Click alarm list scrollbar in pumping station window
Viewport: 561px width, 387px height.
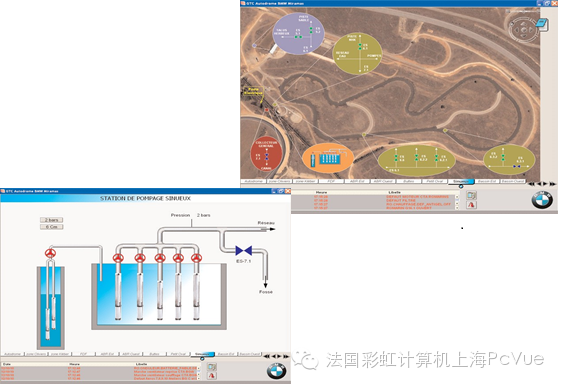tap(199, 373)
